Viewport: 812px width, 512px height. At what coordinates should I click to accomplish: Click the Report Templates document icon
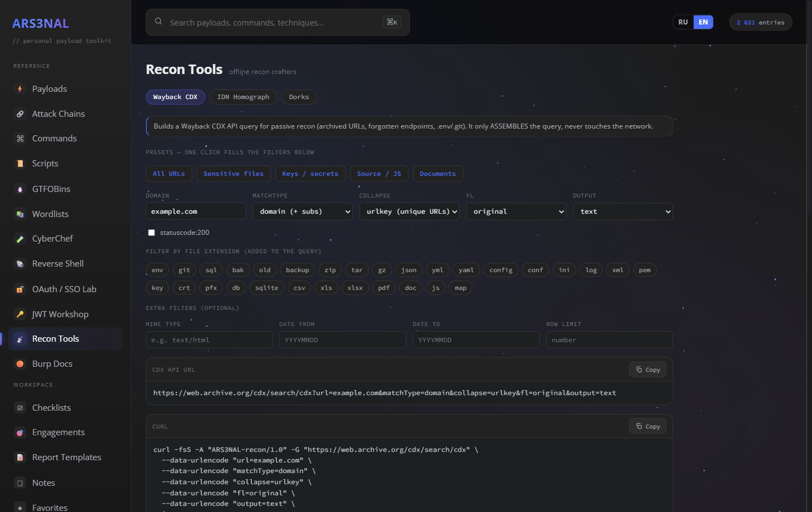point(20,457)
